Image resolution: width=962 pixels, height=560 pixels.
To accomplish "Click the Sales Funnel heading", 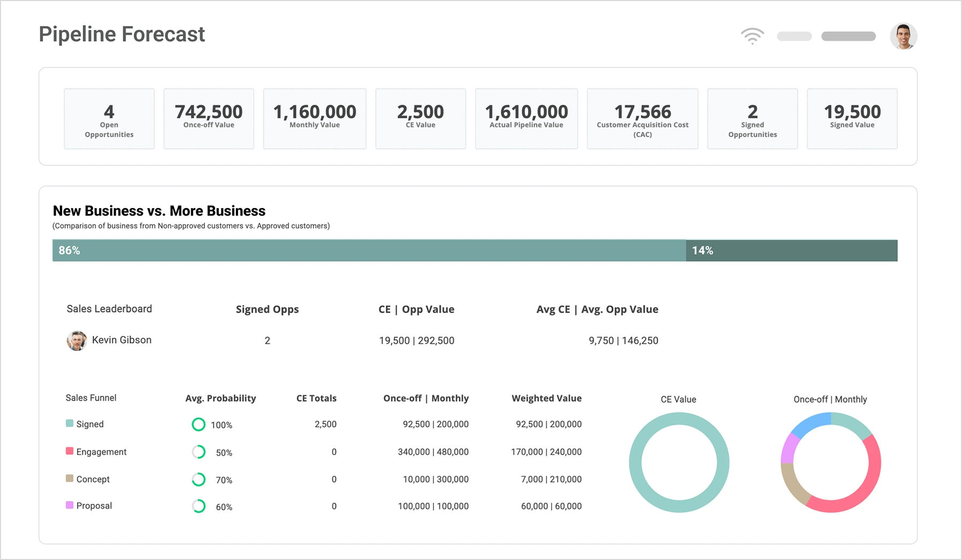I will coord(91,398).
